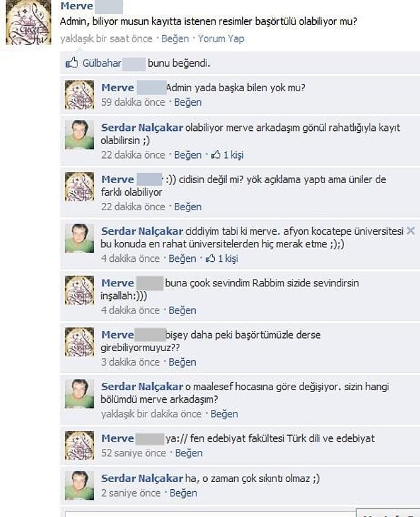Like the 'ha, o zaman çok sıkıntı' comment
Viewport: 420px width, 517px height.
pos(183,493)
